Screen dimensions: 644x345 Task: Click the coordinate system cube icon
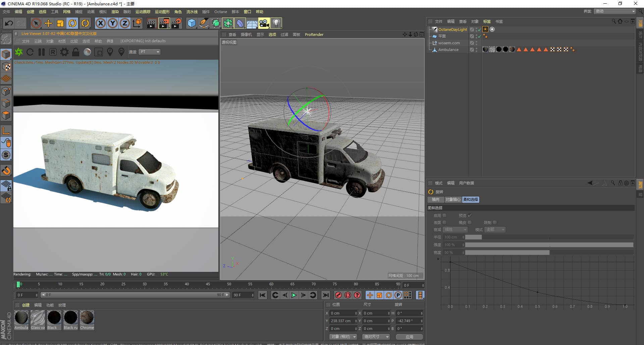click(137, 23)
